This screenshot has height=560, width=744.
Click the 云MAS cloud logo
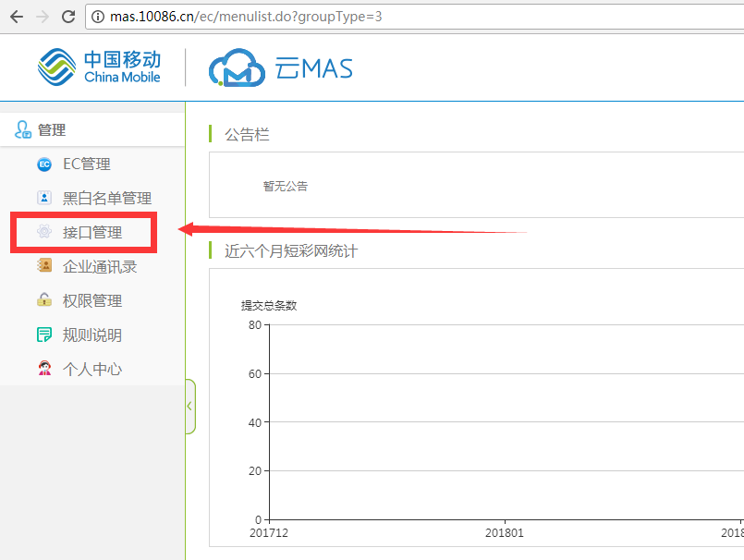point(280,68)
